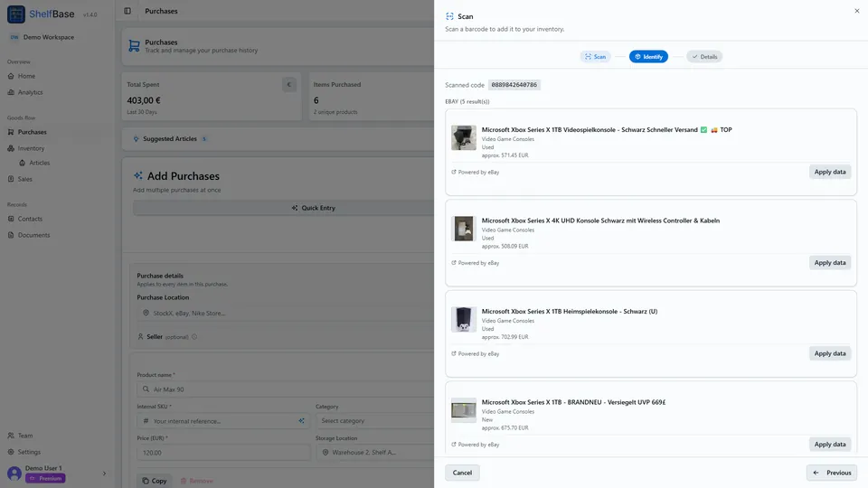Click the scanned code 0889842640786

click(514, 85)
